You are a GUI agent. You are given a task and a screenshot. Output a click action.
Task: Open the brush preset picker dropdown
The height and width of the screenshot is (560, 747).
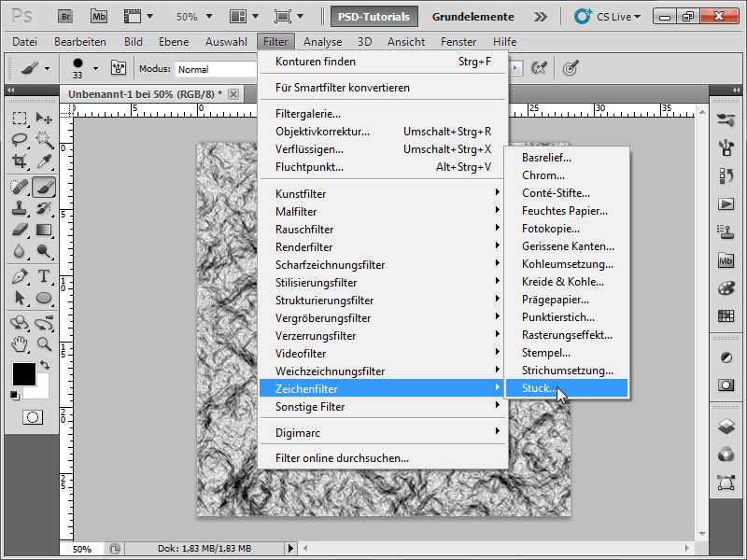[96, 68]
